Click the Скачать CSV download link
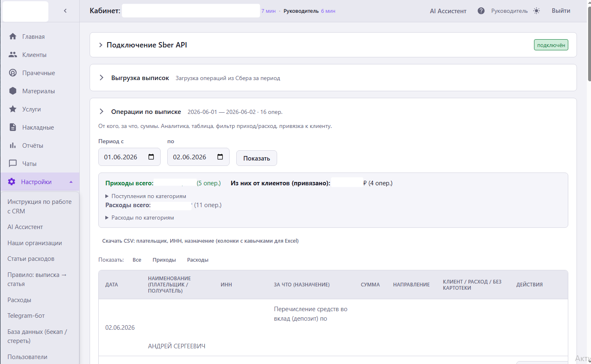The width and height of the screenshot is (591, 364). [200, 241]
